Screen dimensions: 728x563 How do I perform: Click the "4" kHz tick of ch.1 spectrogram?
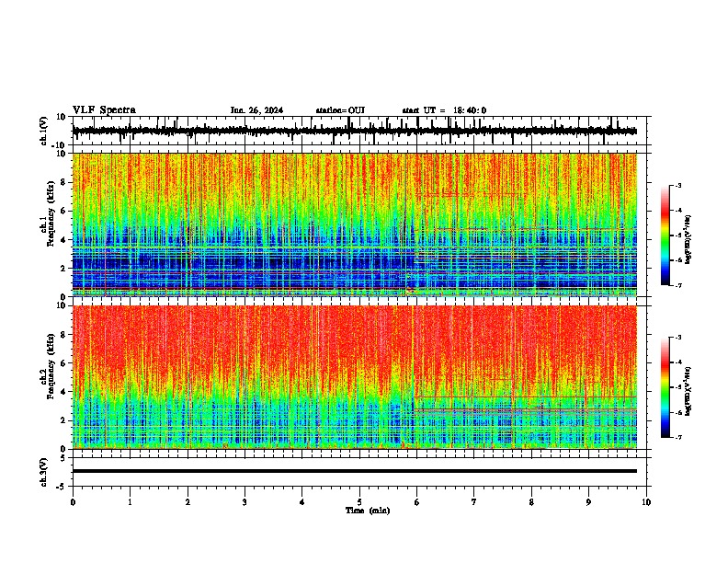click(x=64, y=240)
